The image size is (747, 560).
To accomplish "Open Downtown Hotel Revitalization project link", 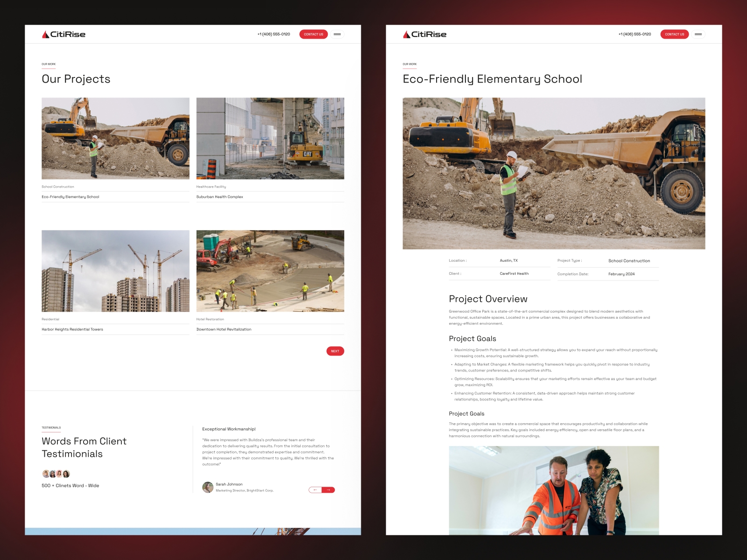I will coord(224,329).
